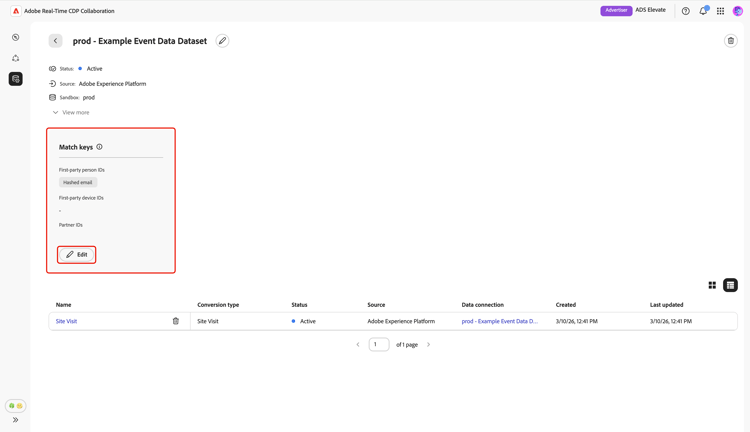Go back with the arrow button beside the title

(x=55, y=41)
